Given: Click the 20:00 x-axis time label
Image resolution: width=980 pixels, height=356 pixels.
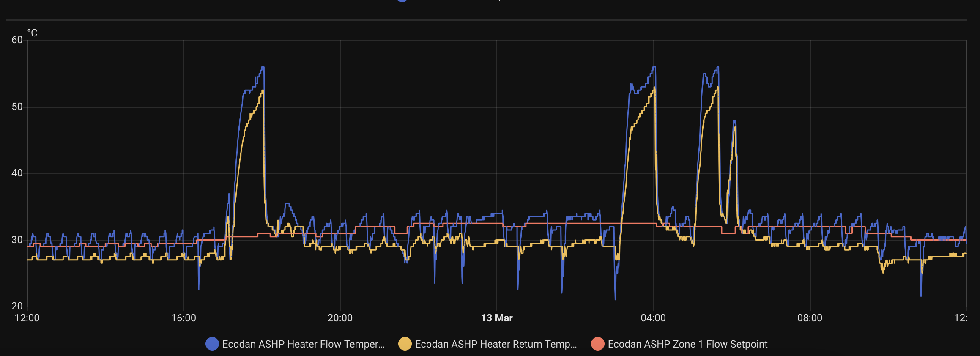Looking at the screenshot, I should (340, 318).
